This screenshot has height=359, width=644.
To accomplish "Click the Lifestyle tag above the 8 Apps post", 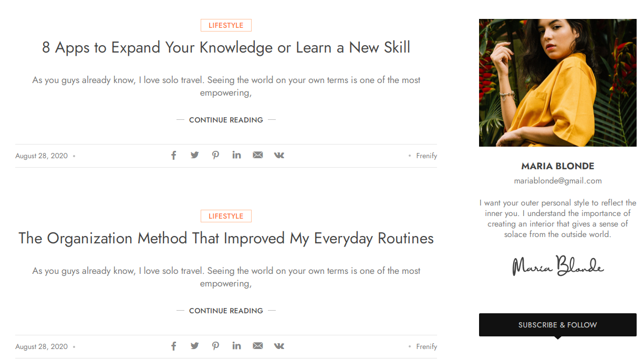I will pyautogui.click(x=226, y=25).
